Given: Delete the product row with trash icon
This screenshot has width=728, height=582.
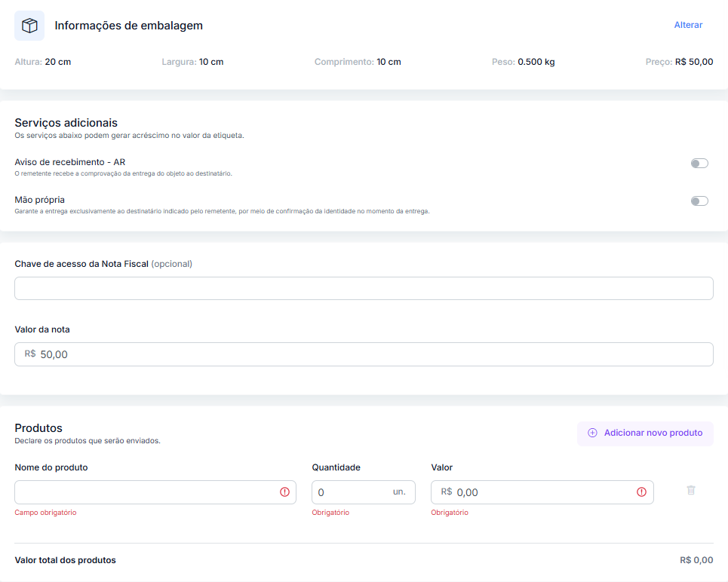Looking at the screenshot, I should [x=690, y=490].
